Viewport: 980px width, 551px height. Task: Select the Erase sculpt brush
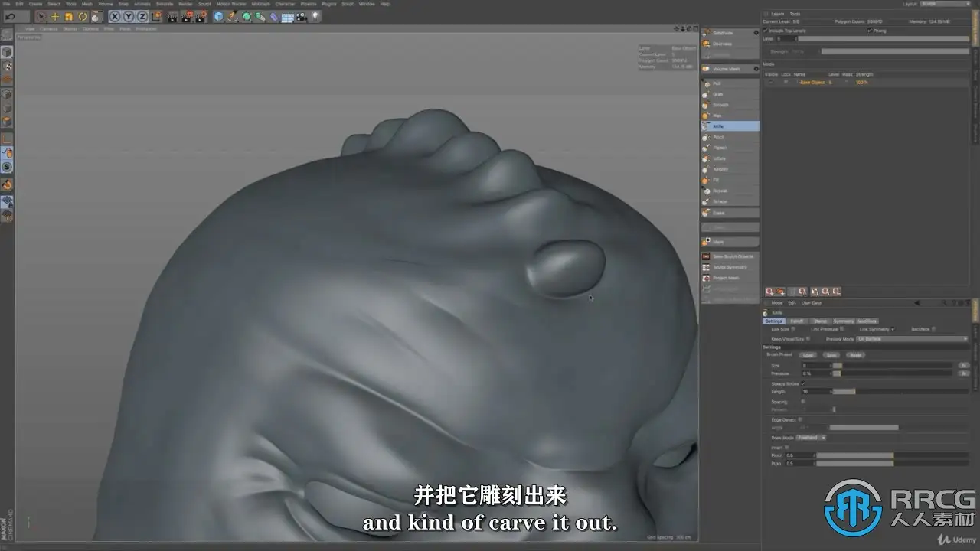(730, 213)
